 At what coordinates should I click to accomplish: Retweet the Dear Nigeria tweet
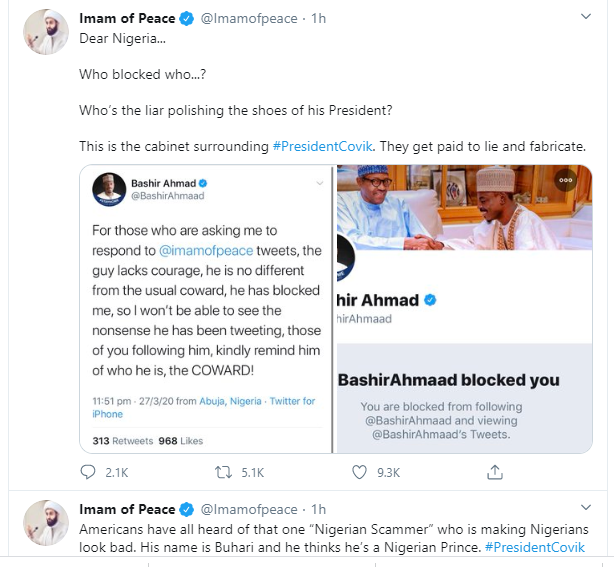click(224, 472)
